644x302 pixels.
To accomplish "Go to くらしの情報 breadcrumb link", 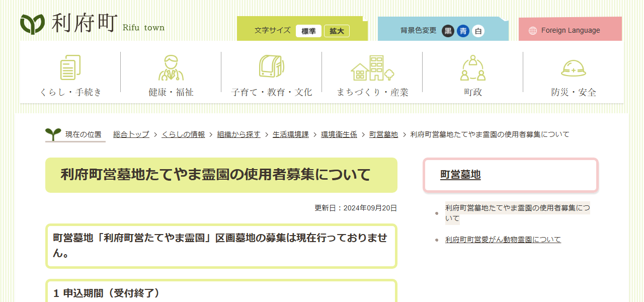I will [183, 134].
